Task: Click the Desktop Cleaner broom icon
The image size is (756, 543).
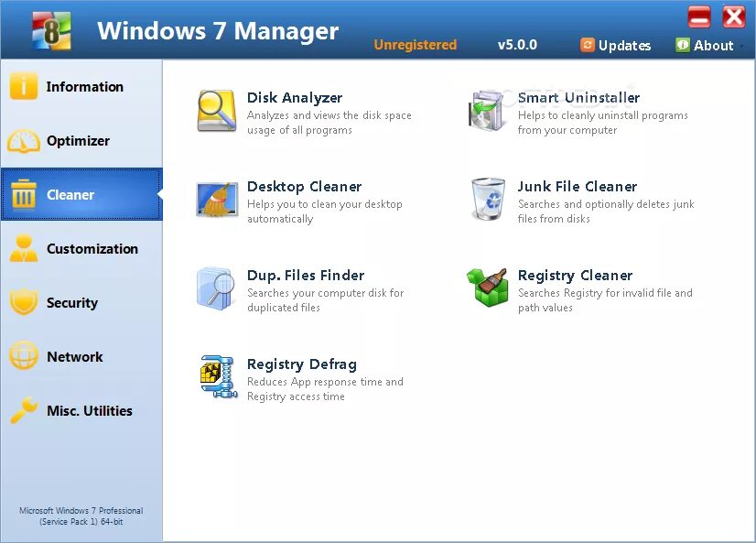Action: [217, 200]
